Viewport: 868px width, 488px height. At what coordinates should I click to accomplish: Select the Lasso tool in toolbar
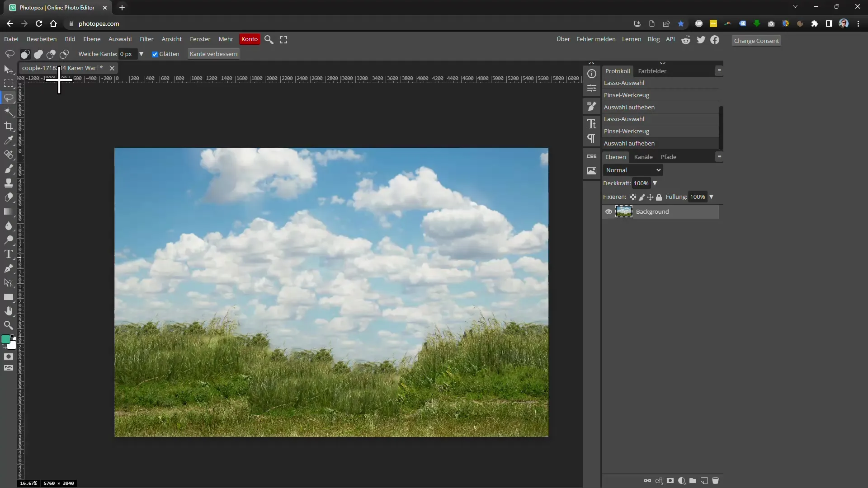[x=9, y=98]
